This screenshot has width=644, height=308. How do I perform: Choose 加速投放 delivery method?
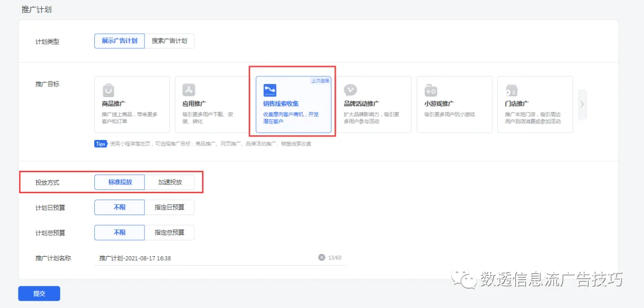click(169, 182)
